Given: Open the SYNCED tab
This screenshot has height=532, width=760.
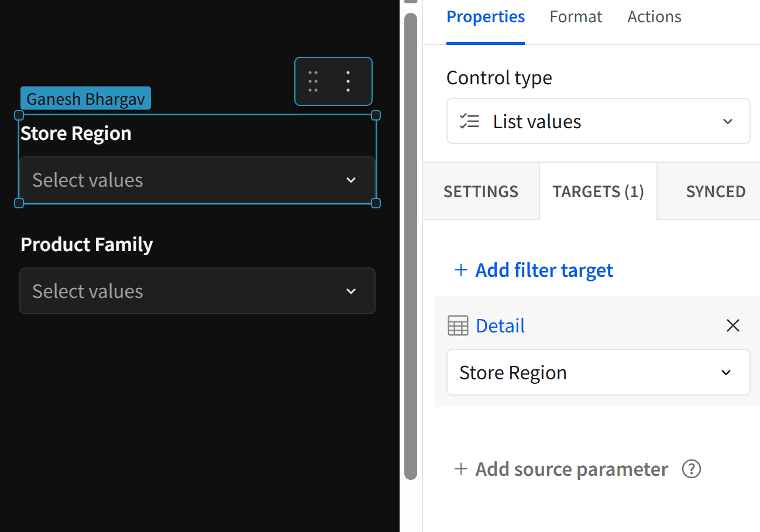Looking at the screenshot, I should (x=716, y=191).
